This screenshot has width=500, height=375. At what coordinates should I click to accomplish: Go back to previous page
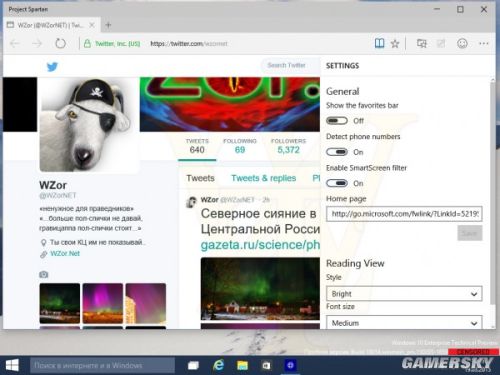click(x=15, y=43)
